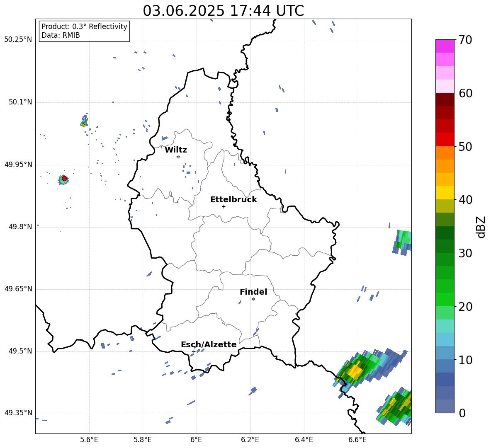This screenshot has height=448, width=491.
Task: Click the colorbar value 30
Action: click(x=465, y=253)
